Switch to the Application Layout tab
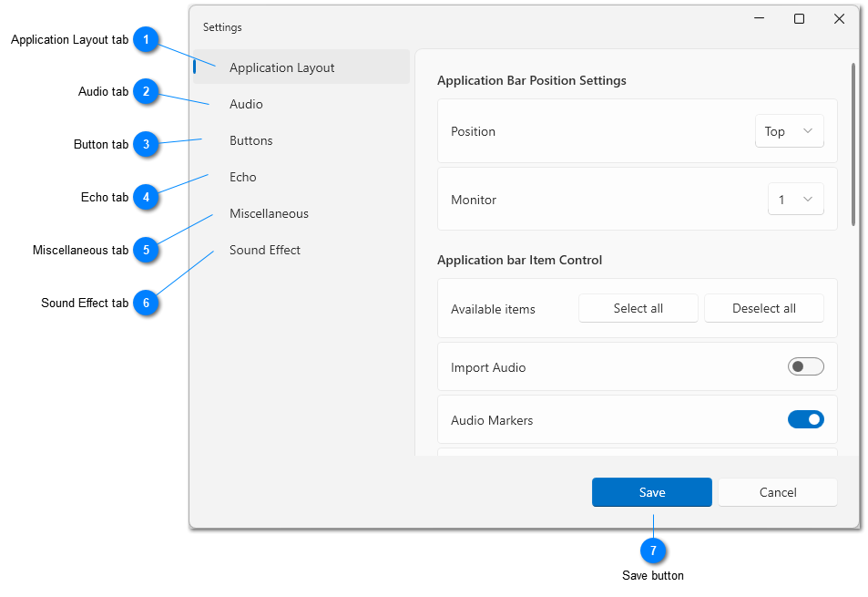The image size is (868, 597). pos(282,67)
